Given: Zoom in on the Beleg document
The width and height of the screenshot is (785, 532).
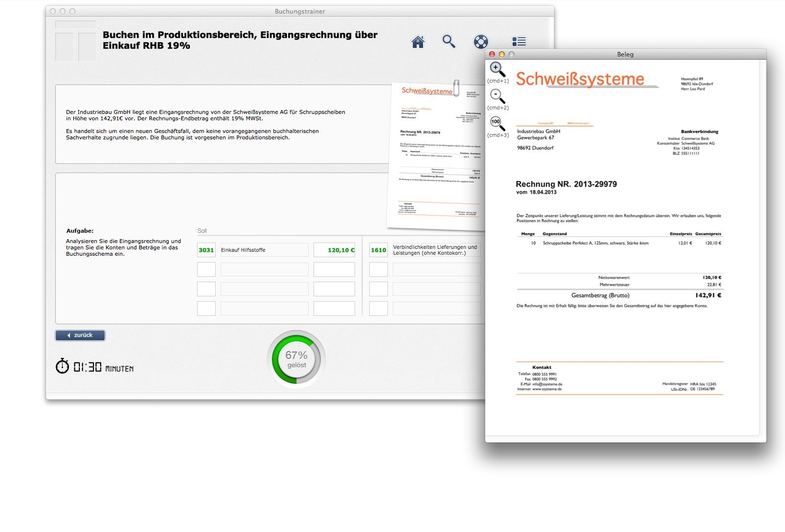Looking at the screenshot, I should pos(497,69).
